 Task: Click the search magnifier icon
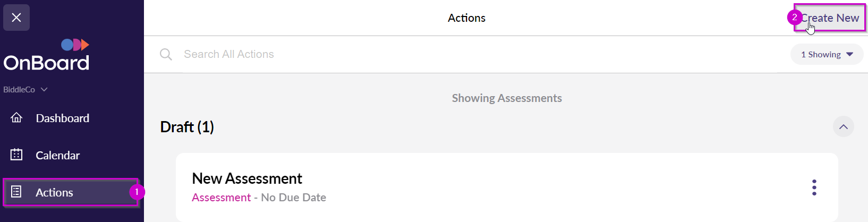click(x=166, y=54)
